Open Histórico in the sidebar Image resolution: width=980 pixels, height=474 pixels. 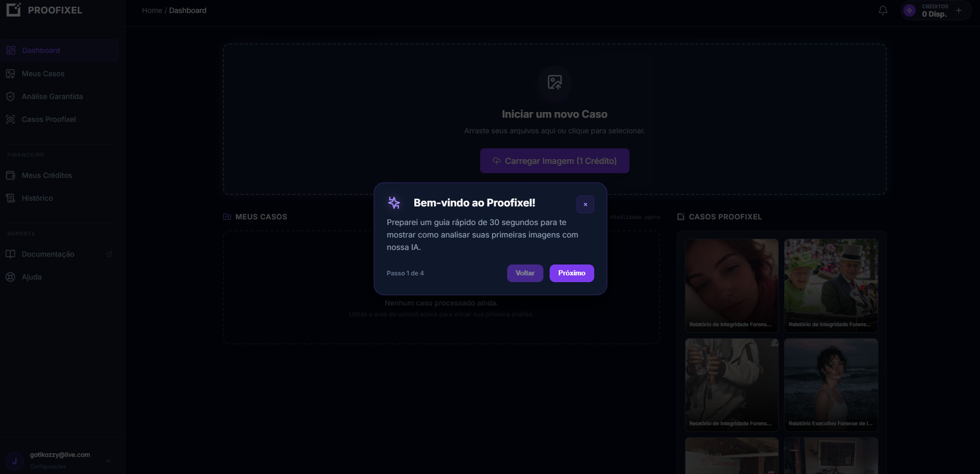pyautogui.click(x=59, y=198)
